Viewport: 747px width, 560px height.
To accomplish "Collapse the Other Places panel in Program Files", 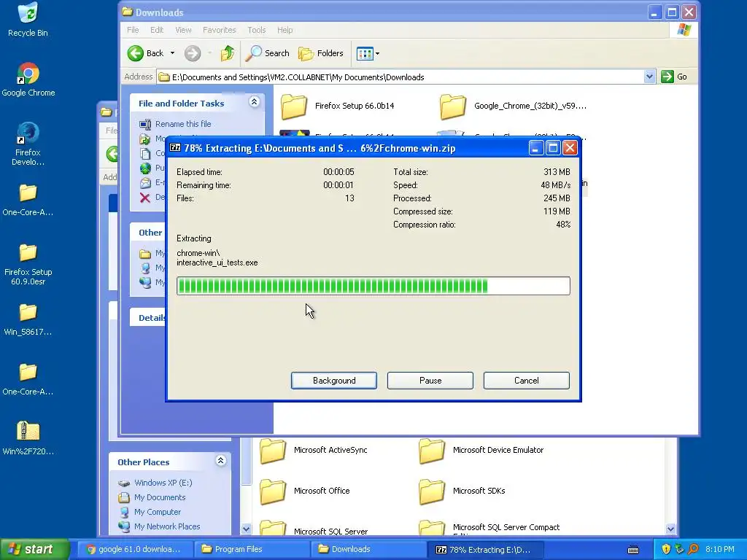I will pyautogui.click(x=220, y=461).
